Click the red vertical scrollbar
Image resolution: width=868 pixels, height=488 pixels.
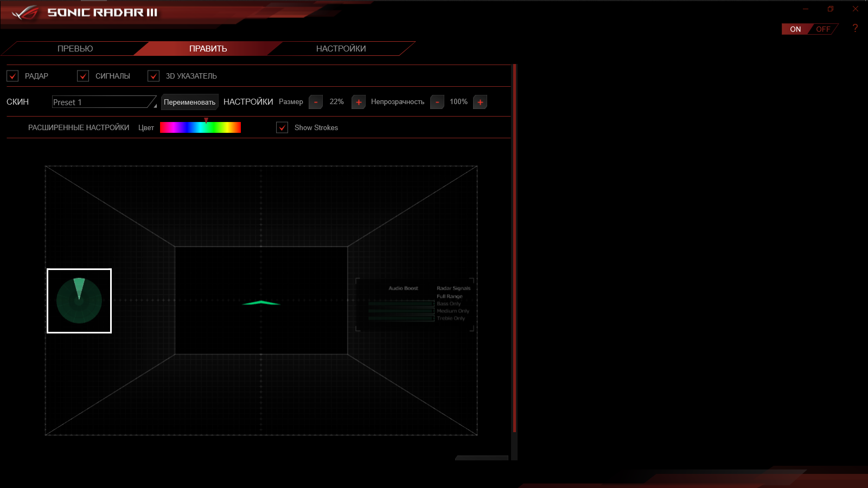514,248
